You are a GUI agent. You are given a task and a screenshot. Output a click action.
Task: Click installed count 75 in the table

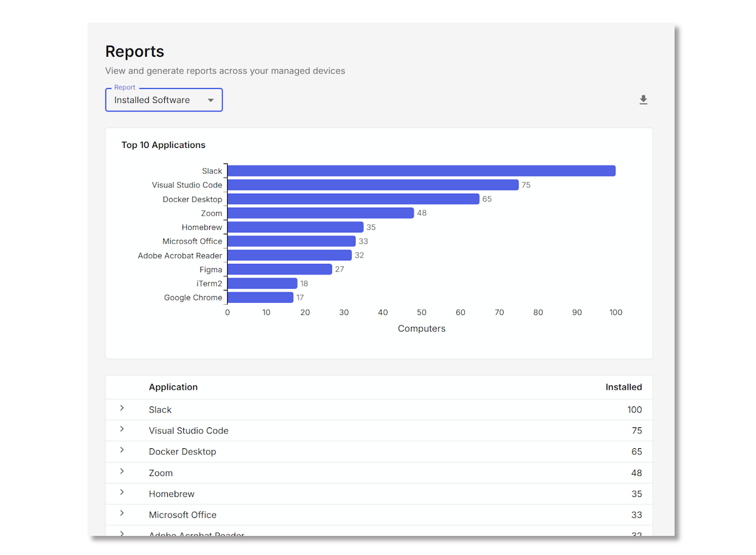[x=637, y=430]
